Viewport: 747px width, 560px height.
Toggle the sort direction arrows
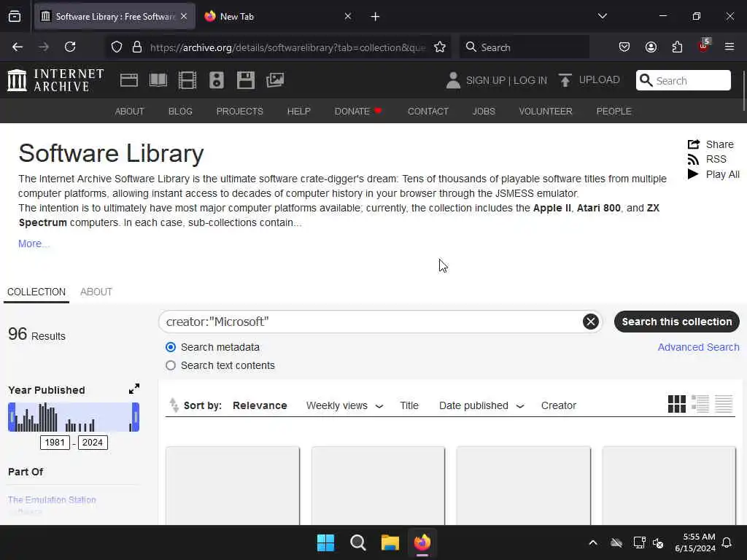174,405
